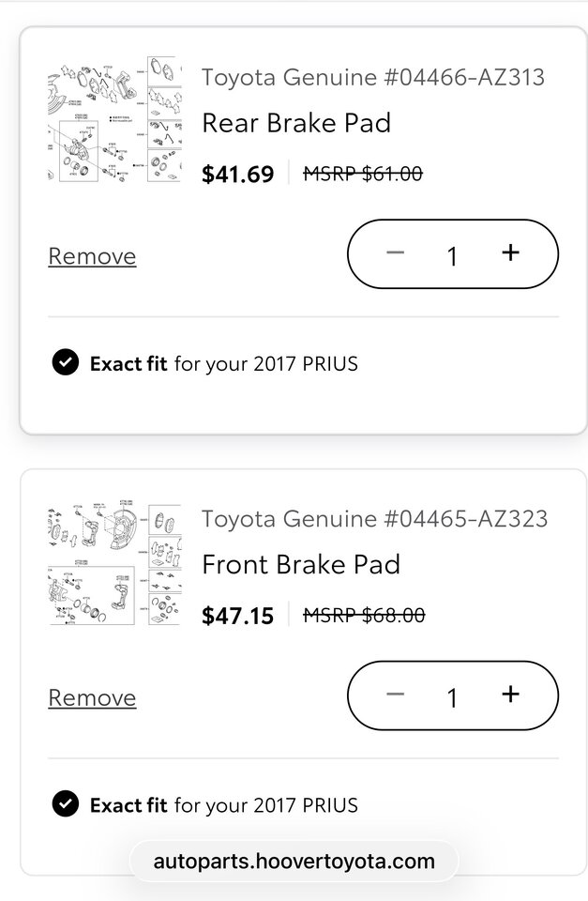Select the Rear Brake Pad quantity field
The height and width of the screenshot is (901, 588).
coord(452,255)
